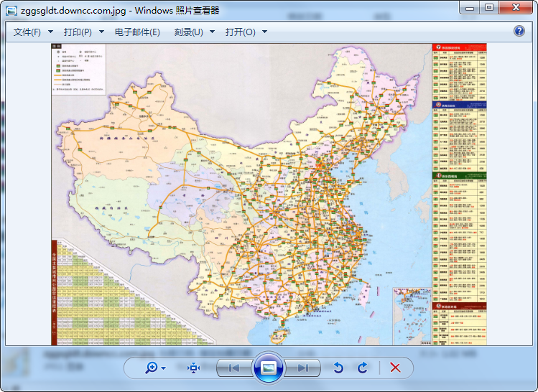Skip to the next photo
Screen dimensions: 538x392
click(303, 368)
